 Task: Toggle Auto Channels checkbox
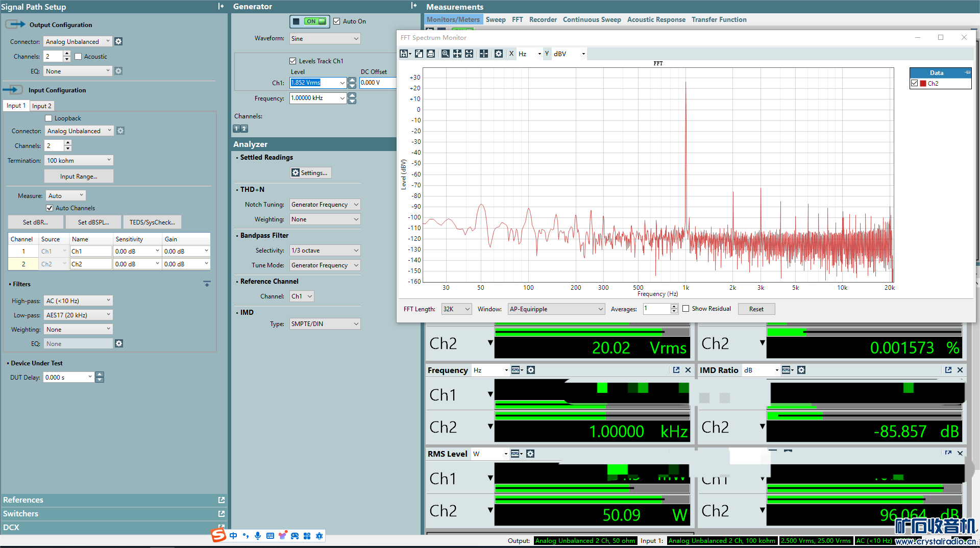click(50, 208)
